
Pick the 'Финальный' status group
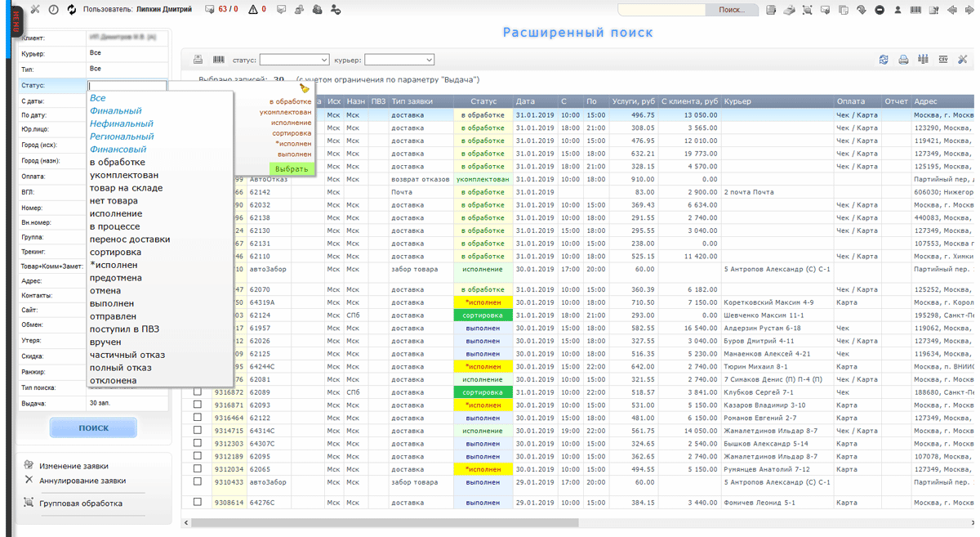coord(116,111)
